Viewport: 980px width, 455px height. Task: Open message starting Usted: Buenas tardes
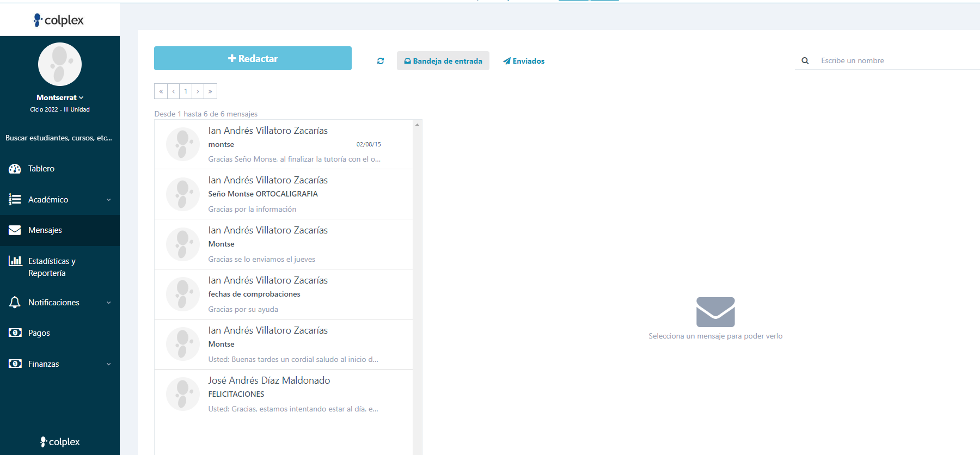tap(284, 345)
